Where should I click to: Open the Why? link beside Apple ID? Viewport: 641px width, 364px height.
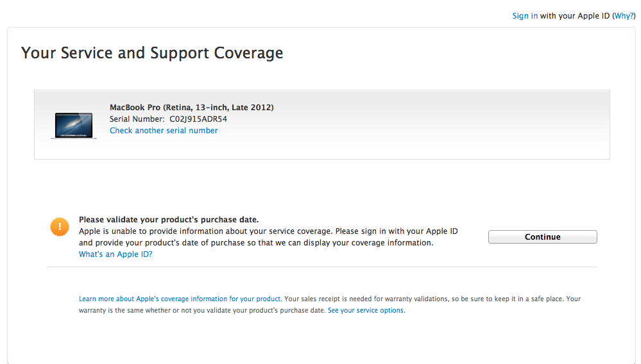624,16
